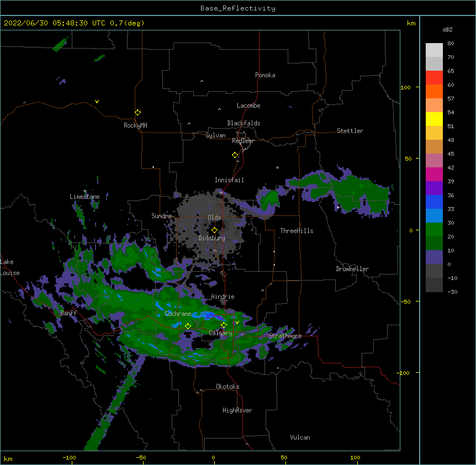Click the Strathmore city label
Screen dimensions: 476x465
[x=285, y=336]
